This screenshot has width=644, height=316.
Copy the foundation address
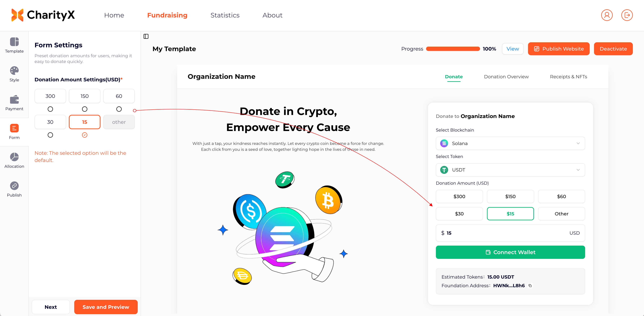click(530, 285)
